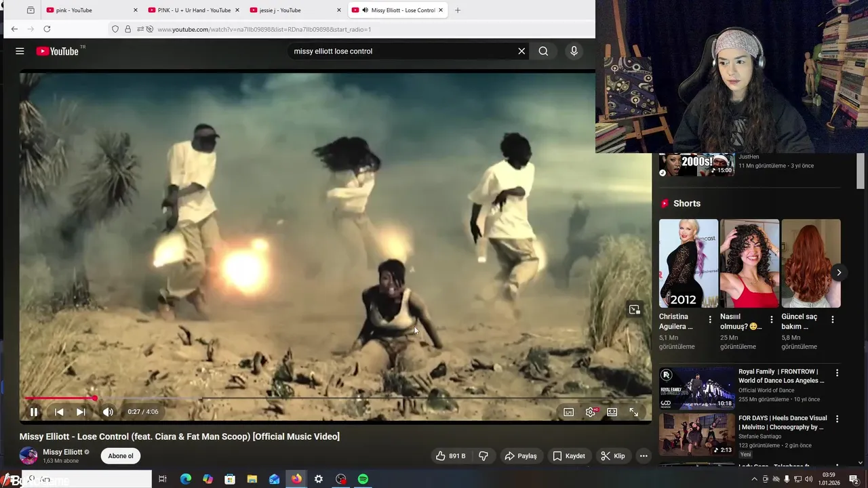Toggle theater mode in the player

612,412
